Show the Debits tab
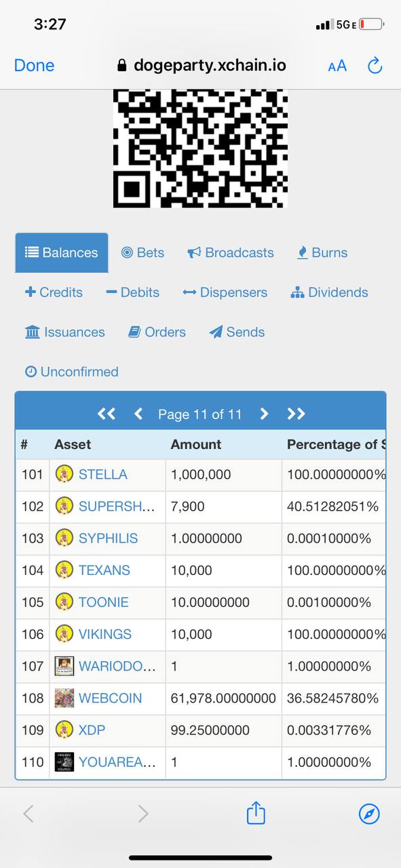 132,292
